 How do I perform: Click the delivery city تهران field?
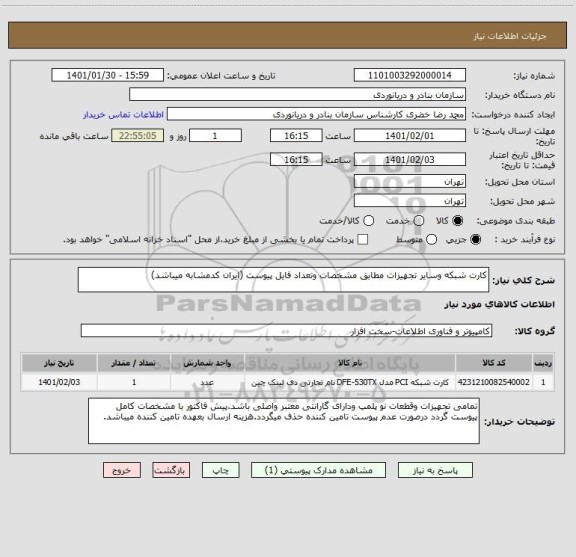coord(410,201)
